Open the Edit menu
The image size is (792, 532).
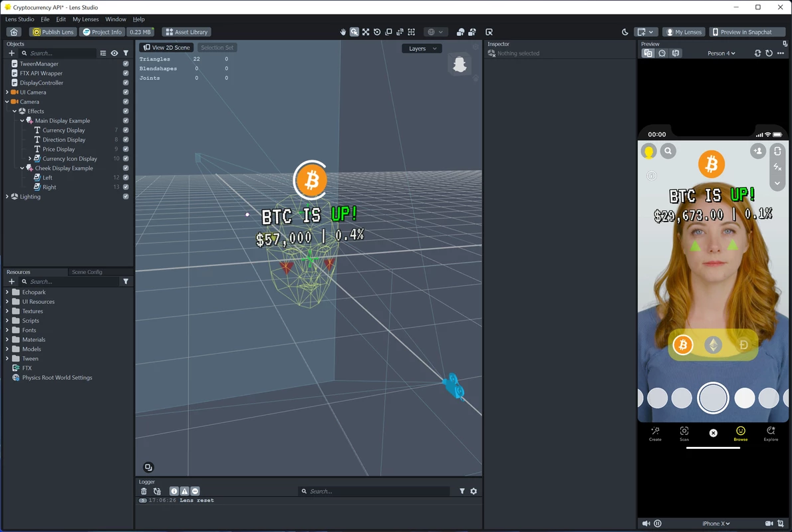click(61, 19)
